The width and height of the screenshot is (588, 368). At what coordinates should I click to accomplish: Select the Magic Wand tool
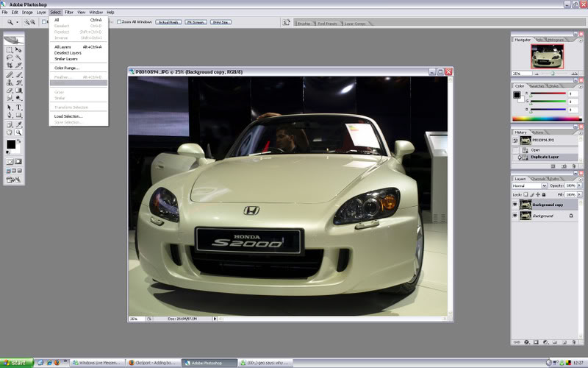tap(18, 57)
